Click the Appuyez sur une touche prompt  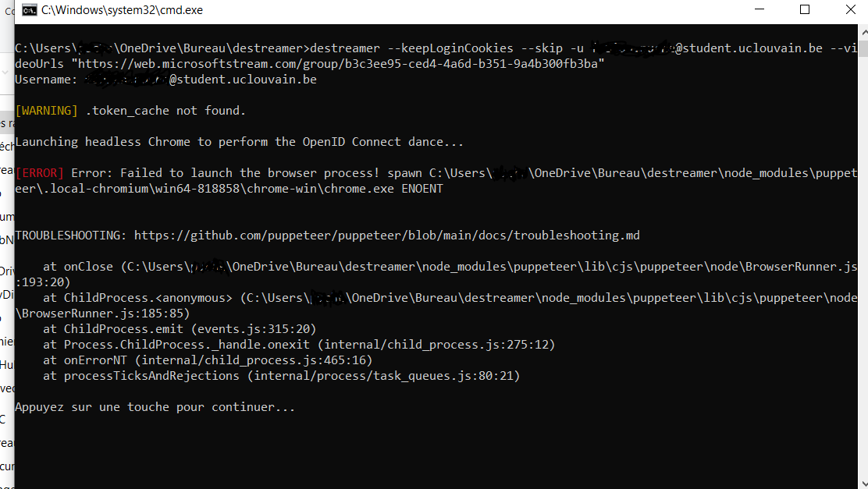pos(155,406)
